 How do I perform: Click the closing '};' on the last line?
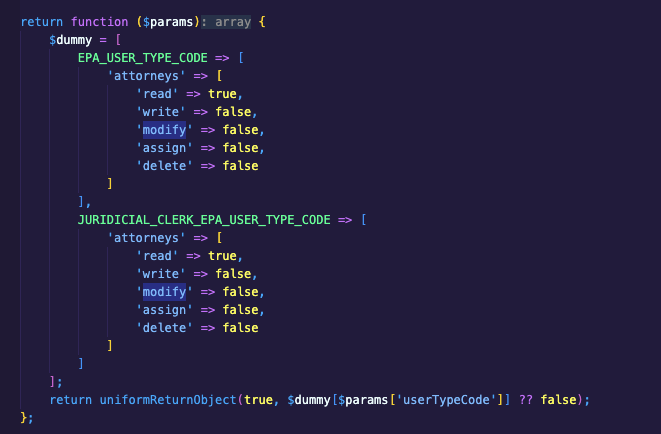(x=27, y=417)
